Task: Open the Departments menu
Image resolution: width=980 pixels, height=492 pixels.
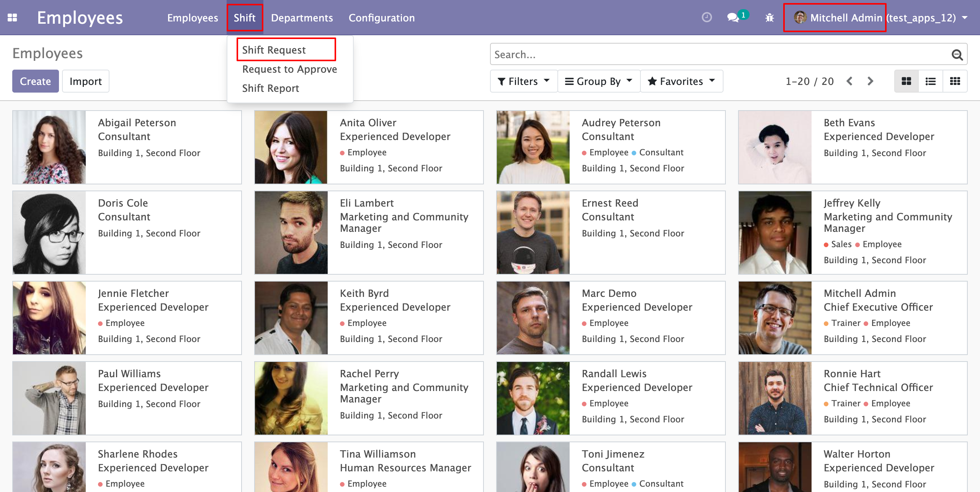Action: tap(302, 18)
